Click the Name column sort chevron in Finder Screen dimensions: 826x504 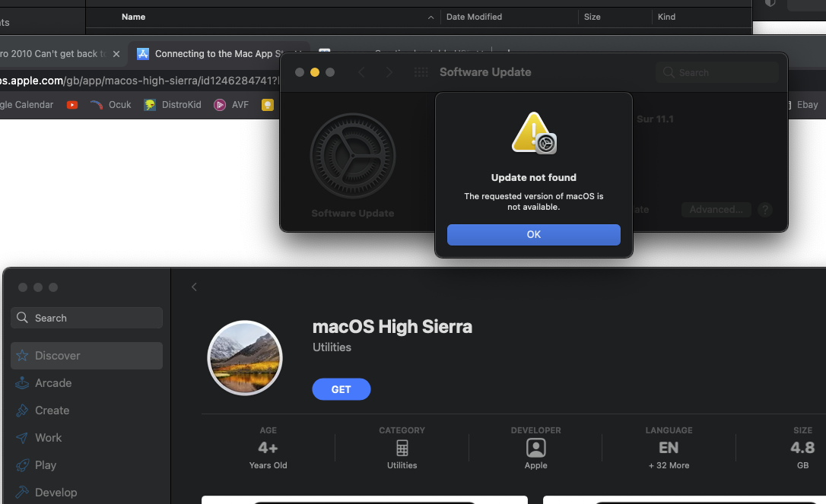coord(431,17)
